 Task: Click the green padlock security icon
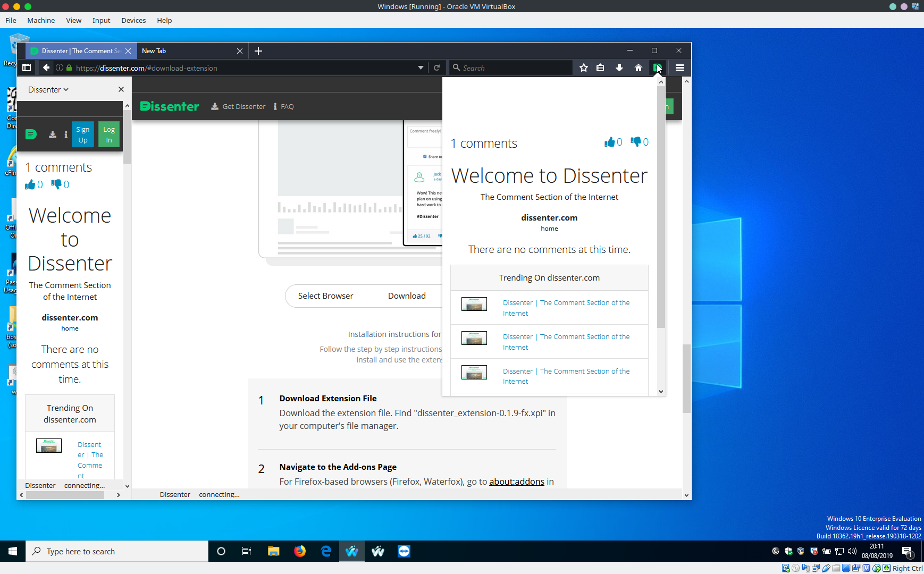(x=69, y=68)
